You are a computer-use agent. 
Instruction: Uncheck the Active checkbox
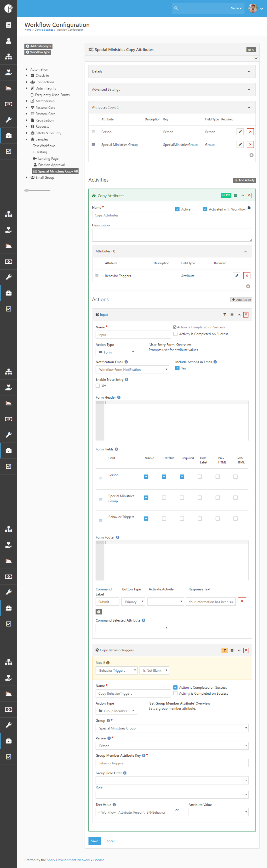(x=177, y=209)
